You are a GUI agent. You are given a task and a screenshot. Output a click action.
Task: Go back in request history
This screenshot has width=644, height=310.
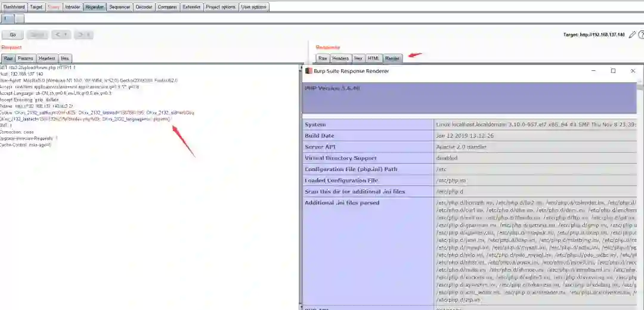tap(61, 35)
